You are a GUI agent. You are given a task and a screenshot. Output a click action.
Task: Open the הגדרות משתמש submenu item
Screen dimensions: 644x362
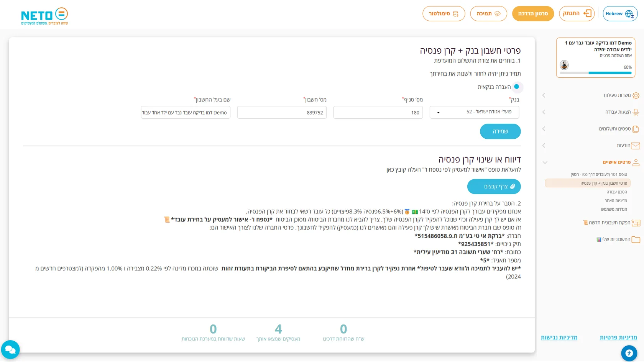pyautogui.click(x=614, y=210)
